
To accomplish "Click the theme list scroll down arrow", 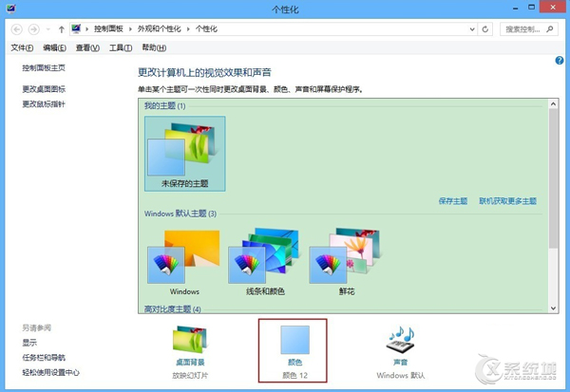I will click(x=553, y=308).
